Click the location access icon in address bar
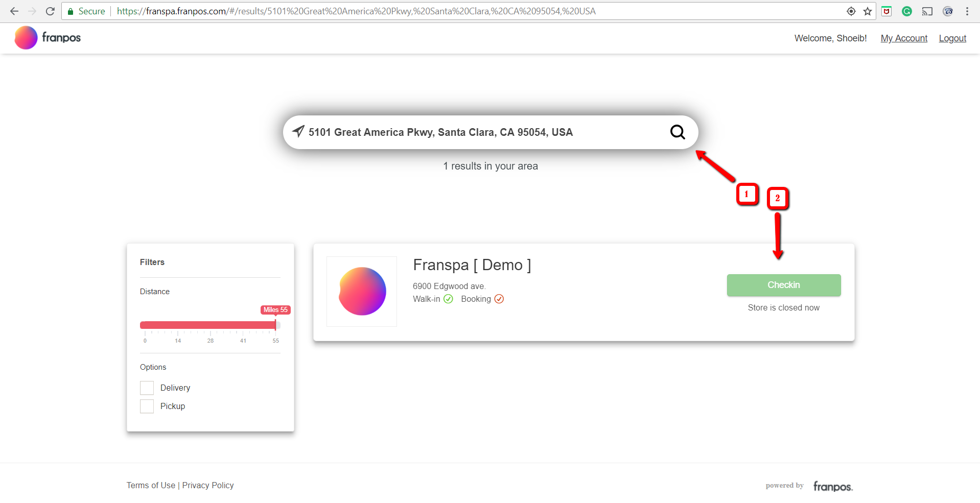 pos(851,11)
